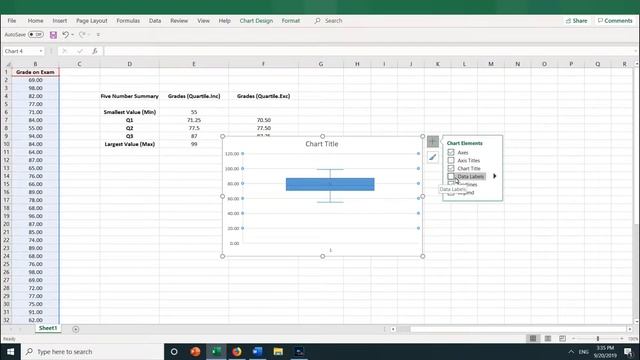Open File Explorer from the taskbar
The image size is (640, 360).
[x=278, y=351]
